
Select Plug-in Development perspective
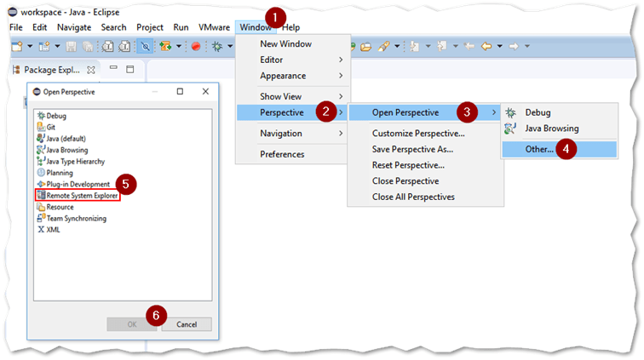coord(73,185)
